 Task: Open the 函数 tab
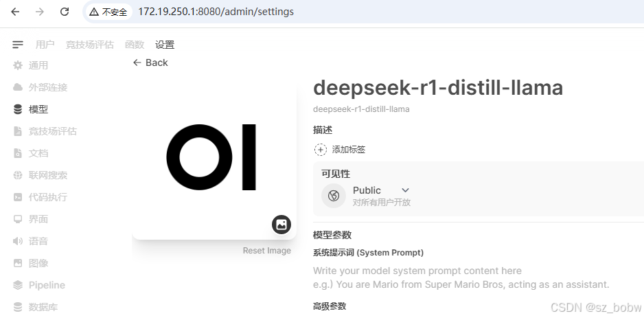[x=135, y=45]
